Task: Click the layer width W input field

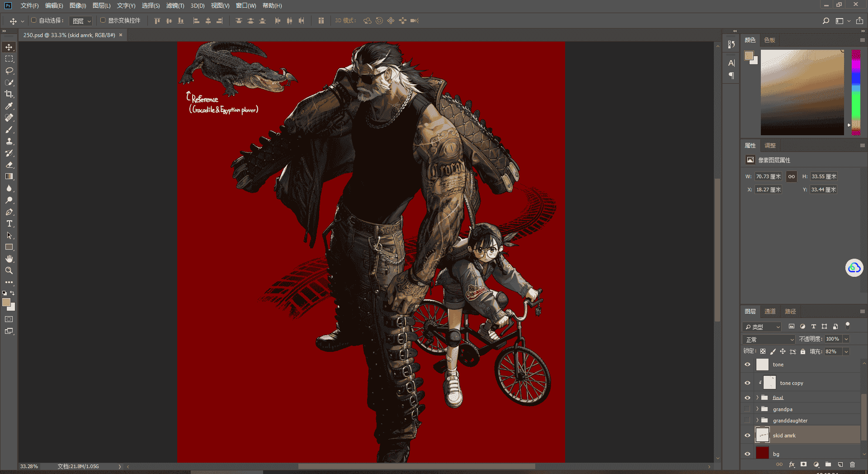Action: [x=768, y=176]
